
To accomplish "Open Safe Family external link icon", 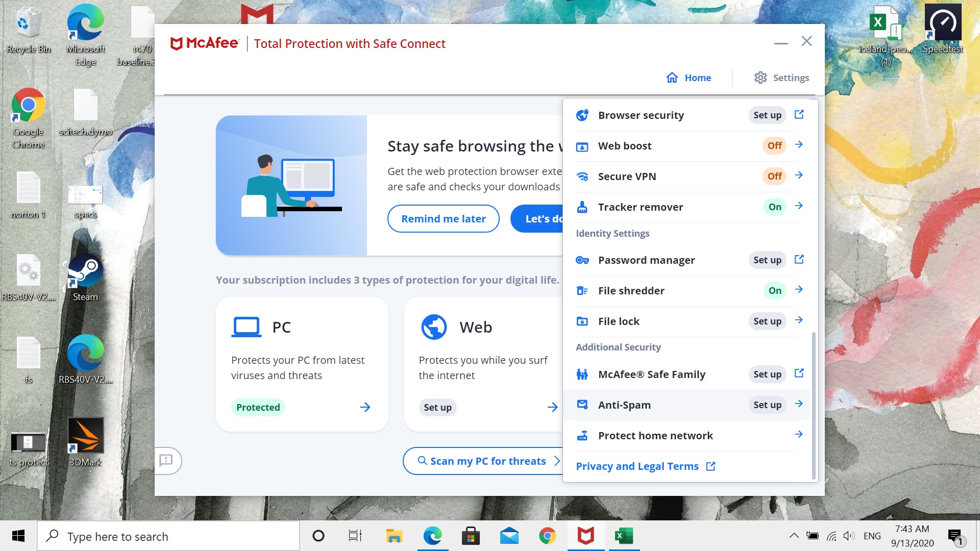I will (x=799, y=373).
